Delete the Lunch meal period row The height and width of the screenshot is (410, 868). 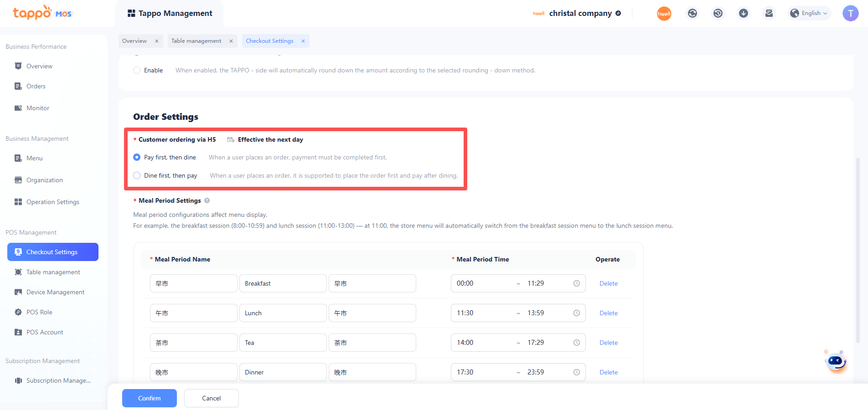tap(608, 313)
